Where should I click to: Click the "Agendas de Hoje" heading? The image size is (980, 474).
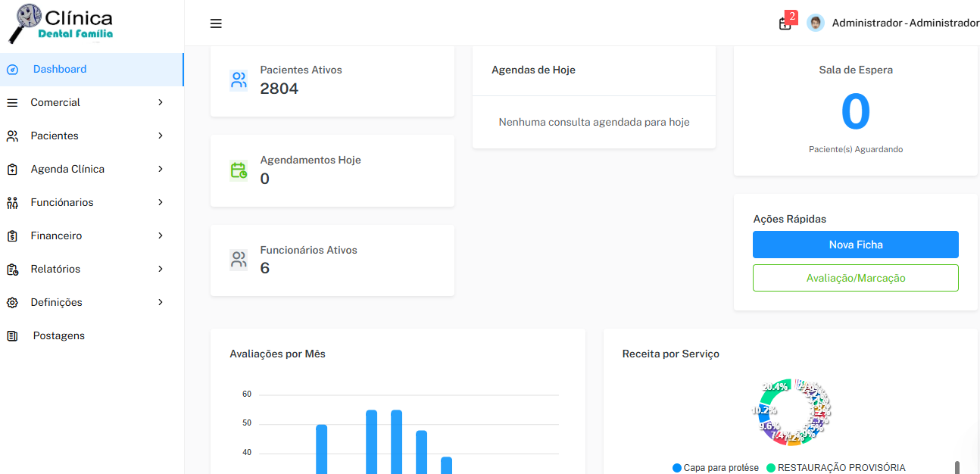[x=533, y=70]
